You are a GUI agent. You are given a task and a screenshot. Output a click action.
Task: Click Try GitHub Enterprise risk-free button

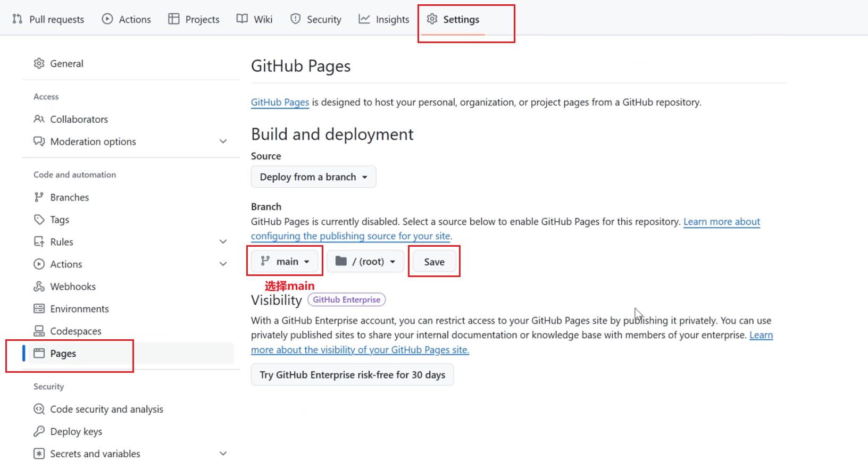[x=352, y=375]
